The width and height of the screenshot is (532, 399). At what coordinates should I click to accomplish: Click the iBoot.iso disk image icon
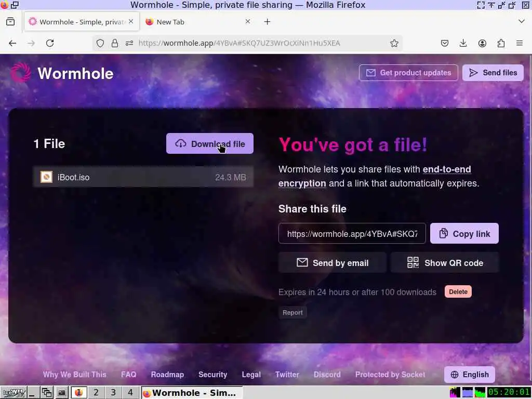point(46,177)
